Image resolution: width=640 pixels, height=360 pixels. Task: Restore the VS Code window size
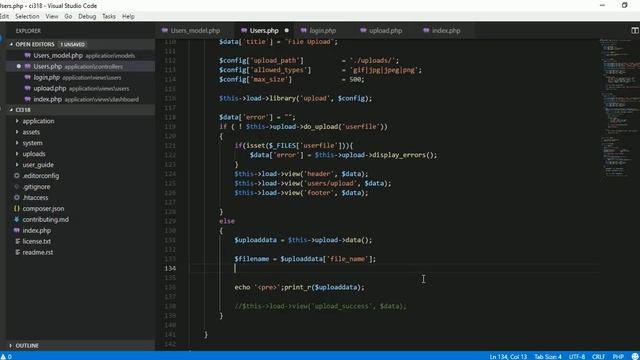624,5
